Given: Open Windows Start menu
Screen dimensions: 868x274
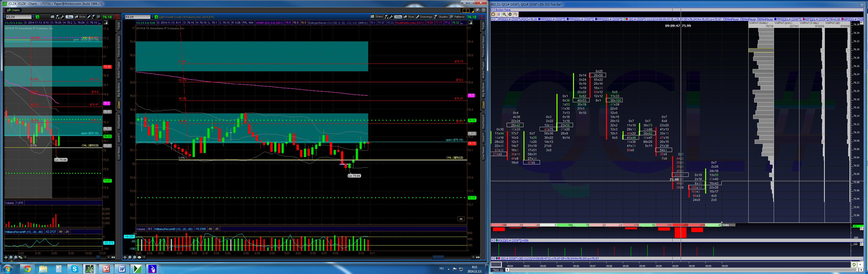Looking at the screenshot, I should 7,269.
